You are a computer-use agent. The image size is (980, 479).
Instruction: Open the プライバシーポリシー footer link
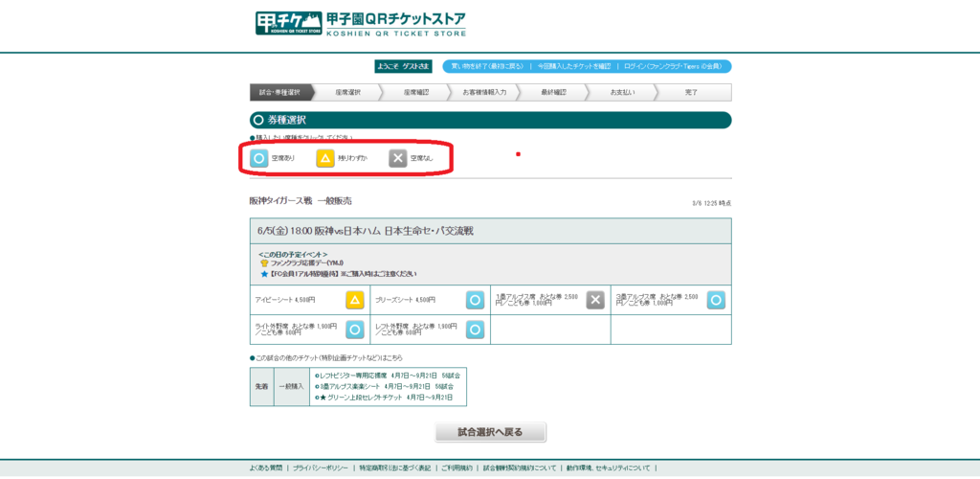(x=321, y=468)
